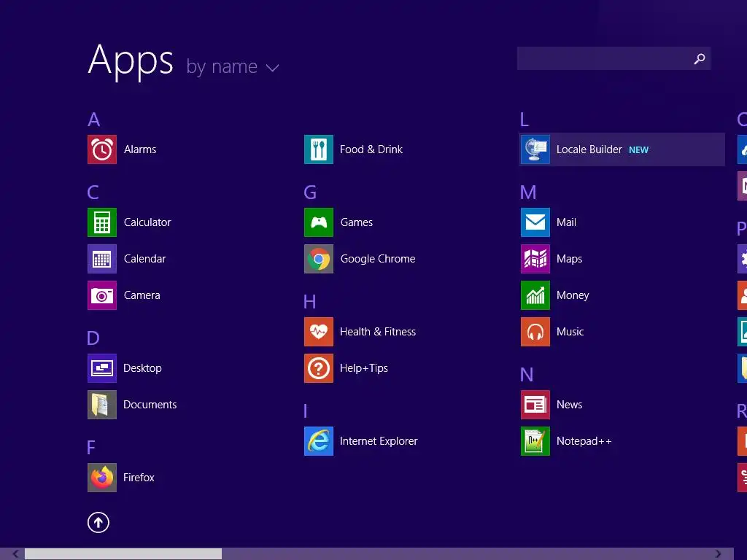Open the Alarms app icon
This screenshot has width=747, height=560.
click(x=102, y=149)
